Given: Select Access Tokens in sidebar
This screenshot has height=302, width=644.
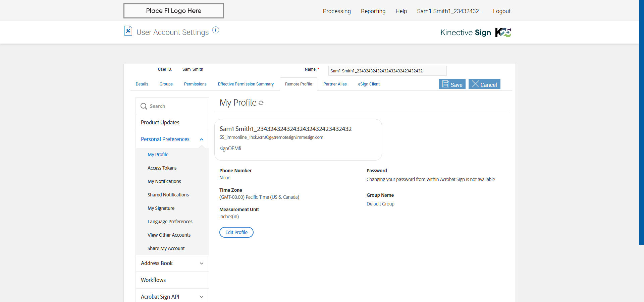Looking at the screenshot, I should [162, 168].
